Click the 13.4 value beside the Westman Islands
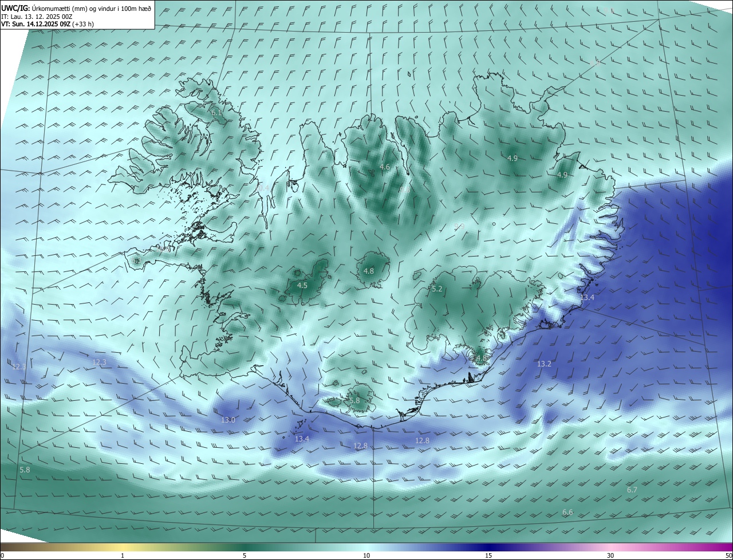 (302, 439)
